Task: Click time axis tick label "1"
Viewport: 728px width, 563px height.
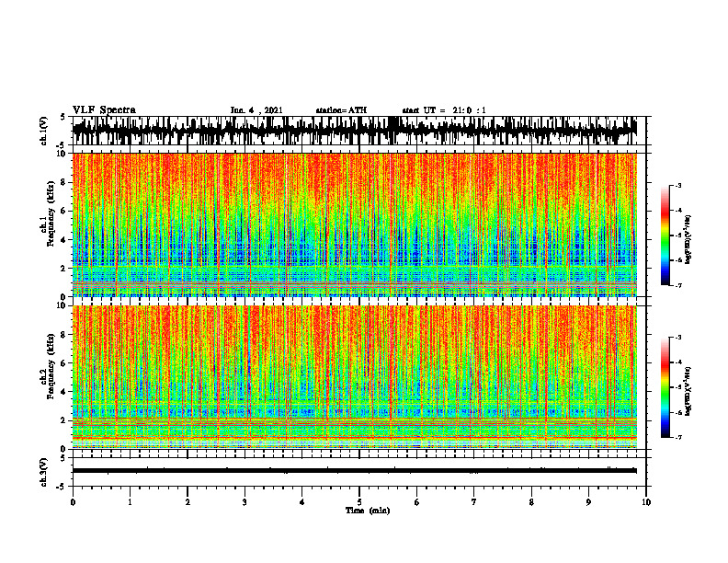Action: pyautogui.click(x=130, y=502)
